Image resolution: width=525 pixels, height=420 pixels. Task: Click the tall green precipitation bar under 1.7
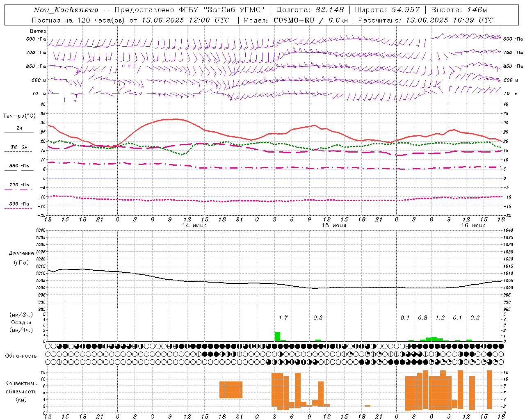click(x=277, y=337)
